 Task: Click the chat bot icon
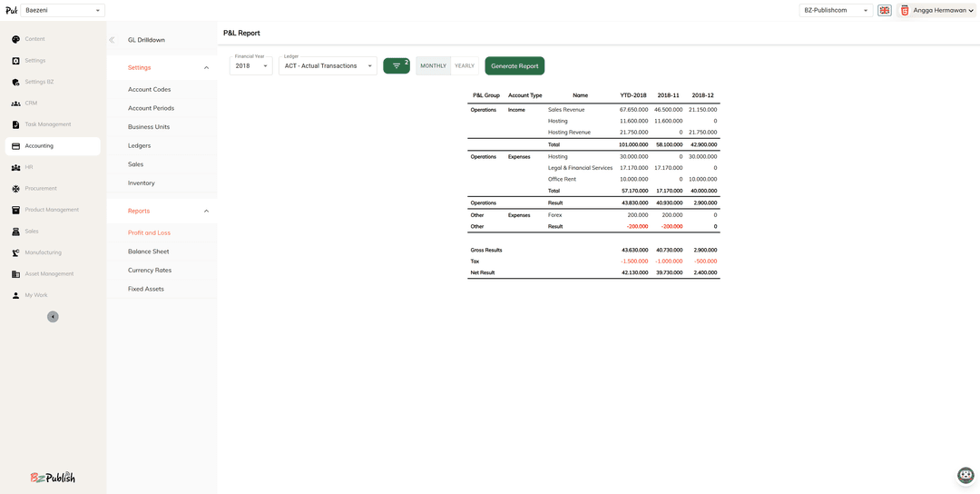pos(965,475)
